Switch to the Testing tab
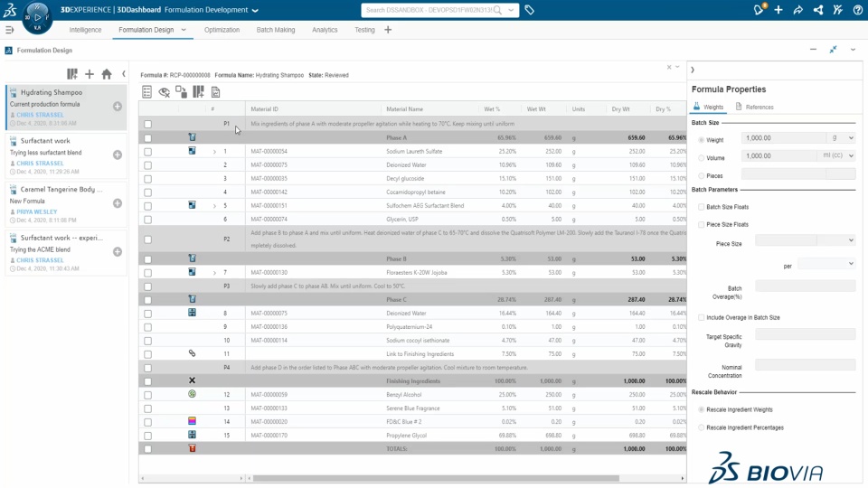The width and height of the screenshot is (868, 488). tap(364, 30)
